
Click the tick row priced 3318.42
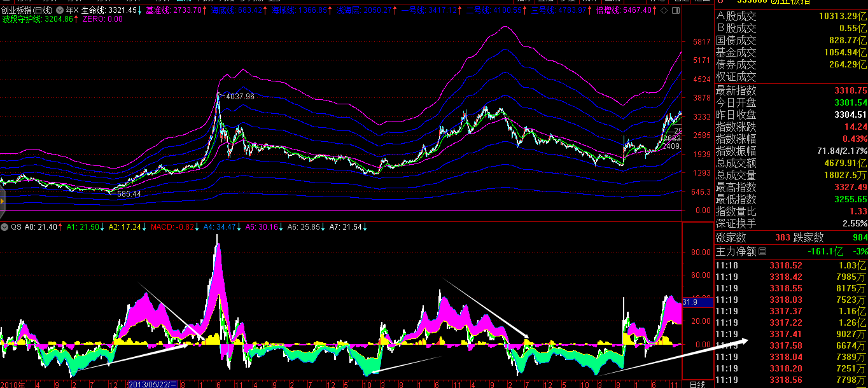[791, 277]
